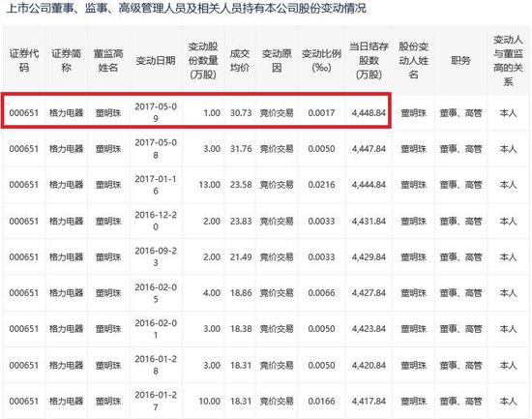Screen dimensions: 532x419
Task: Click share quantity 10.00
Action: tap(209, 402)
